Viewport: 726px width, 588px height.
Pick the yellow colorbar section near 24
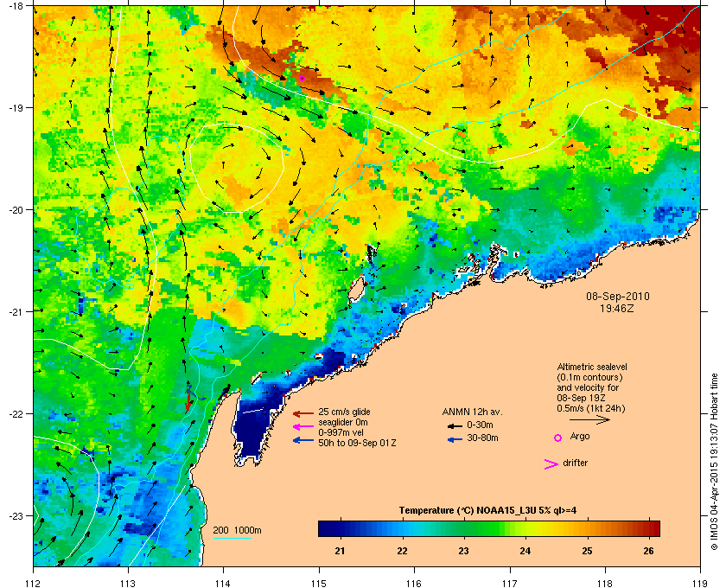(525, 528)
